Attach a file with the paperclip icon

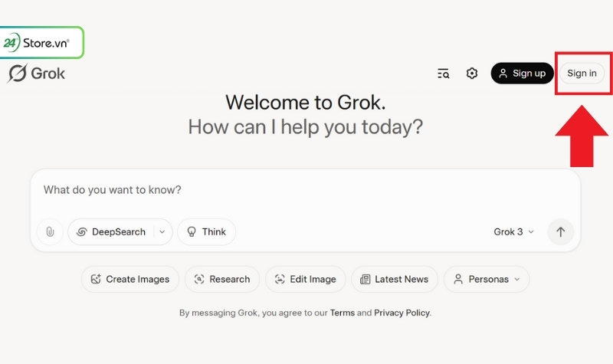tap(50, 232)
